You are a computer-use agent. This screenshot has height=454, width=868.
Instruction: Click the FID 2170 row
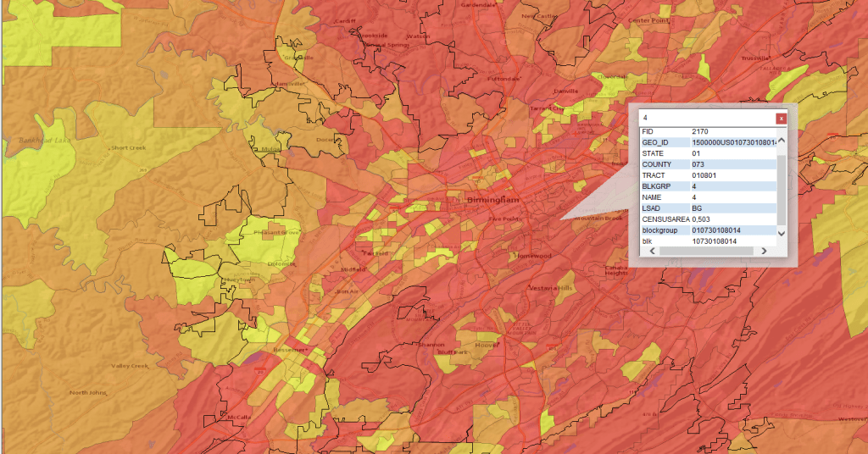click(707, 131)
